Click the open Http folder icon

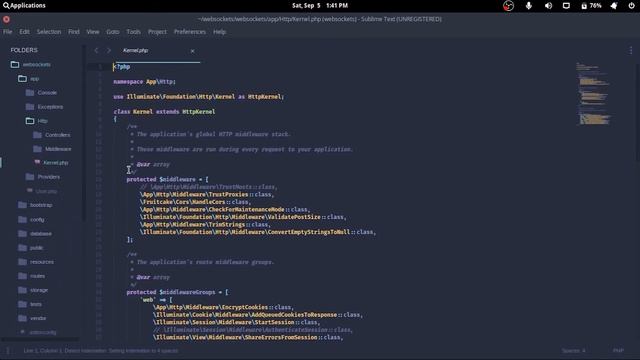(30, 121)
